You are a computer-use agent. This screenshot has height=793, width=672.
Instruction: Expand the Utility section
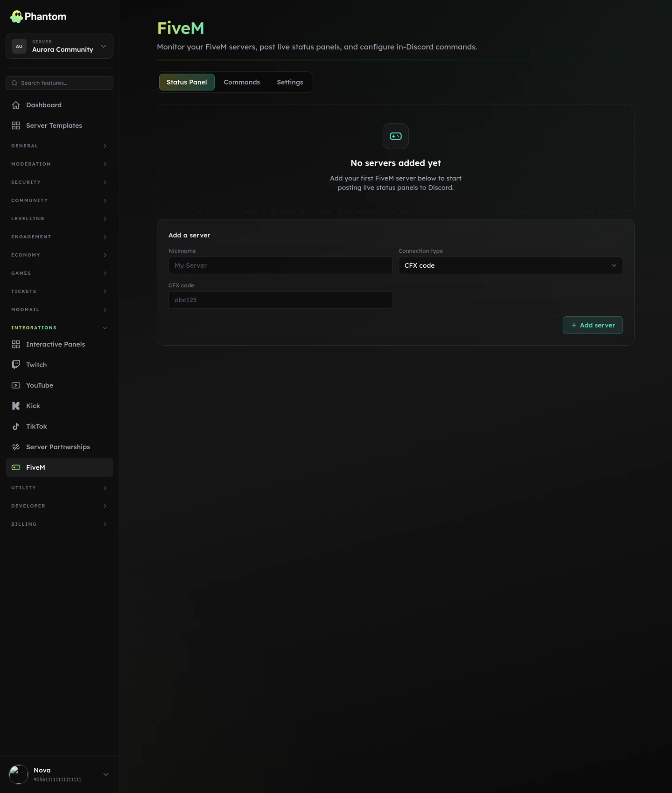pyautogui.click(x=59, y=488)
